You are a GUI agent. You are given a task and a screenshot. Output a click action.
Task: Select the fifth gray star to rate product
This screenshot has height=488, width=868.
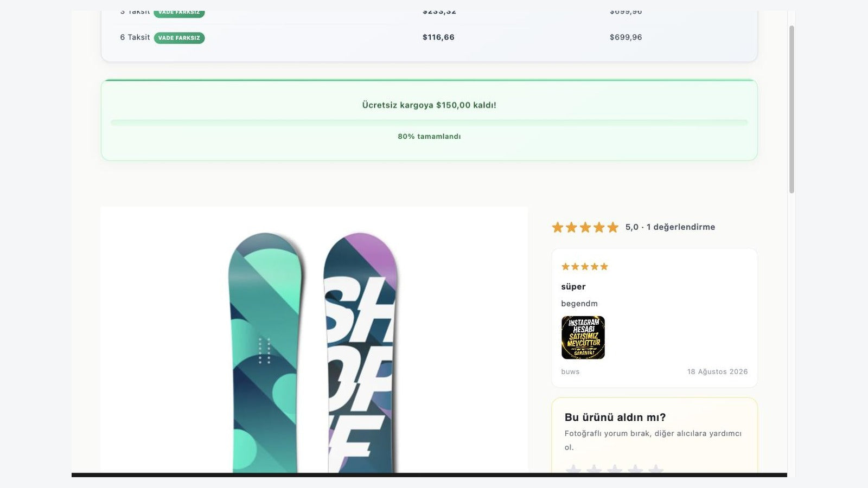[x=656, y=469]
